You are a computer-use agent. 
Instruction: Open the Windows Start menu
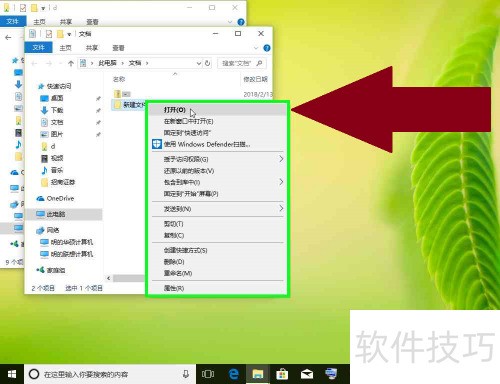[x=12, y=374]
